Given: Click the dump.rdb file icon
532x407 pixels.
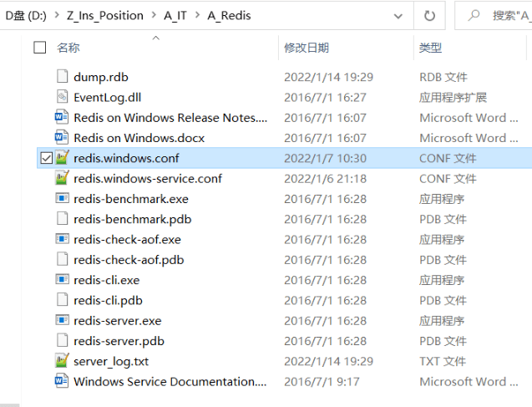Looking at the screenshot, I should (x=62, y=76).
